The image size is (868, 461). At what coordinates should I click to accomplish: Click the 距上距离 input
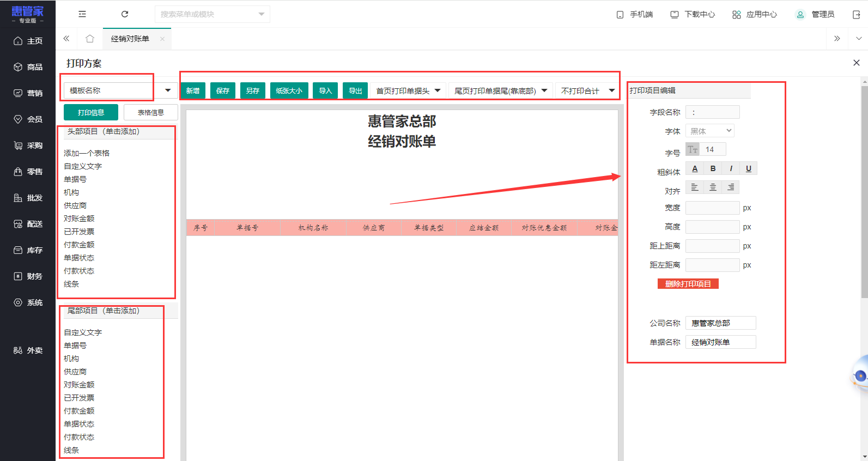[713, 246]
